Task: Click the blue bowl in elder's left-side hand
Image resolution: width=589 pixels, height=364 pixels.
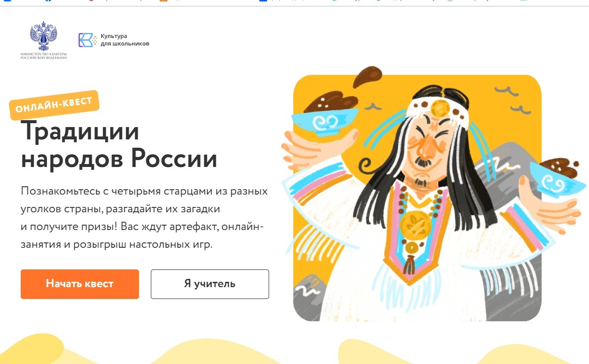Action: pos(325,121)
